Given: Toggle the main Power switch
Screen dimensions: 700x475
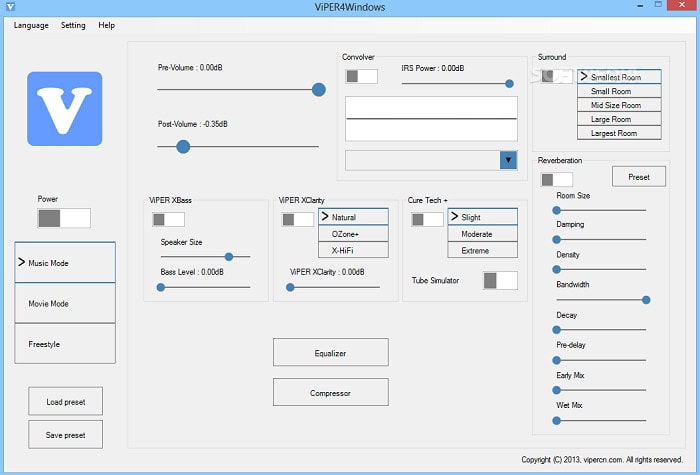Looking at the screenshot, I should pos(64,218).
